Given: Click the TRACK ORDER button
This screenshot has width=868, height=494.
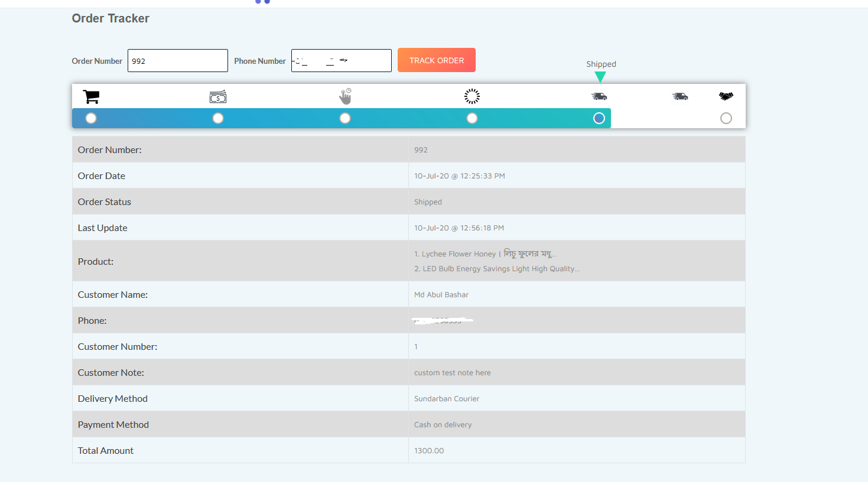Looking at the screenshot, I should 437,60.
